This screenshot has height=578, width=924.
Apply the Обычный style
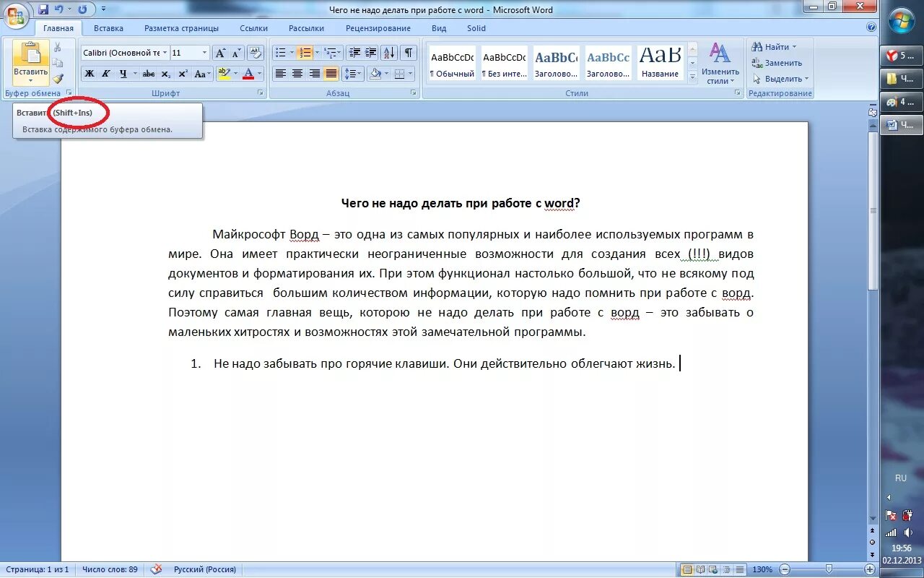pyautogui.click(x=452, y=62)
